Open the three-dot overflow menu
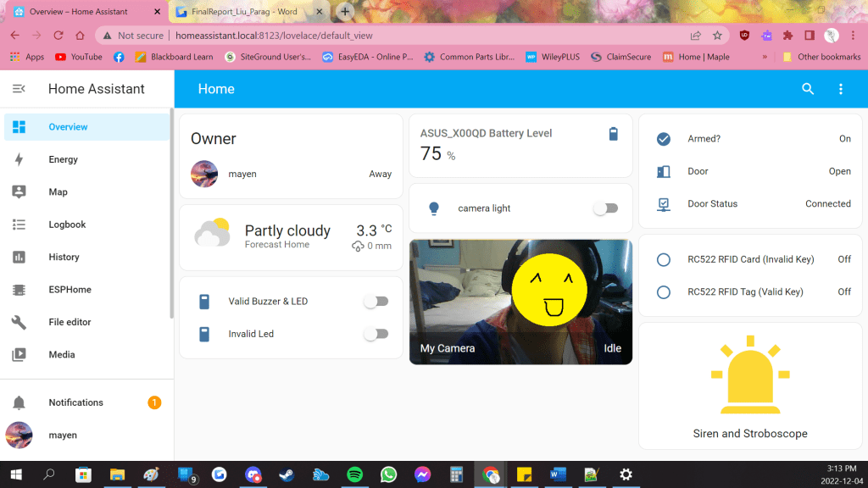 click(841, 89)
